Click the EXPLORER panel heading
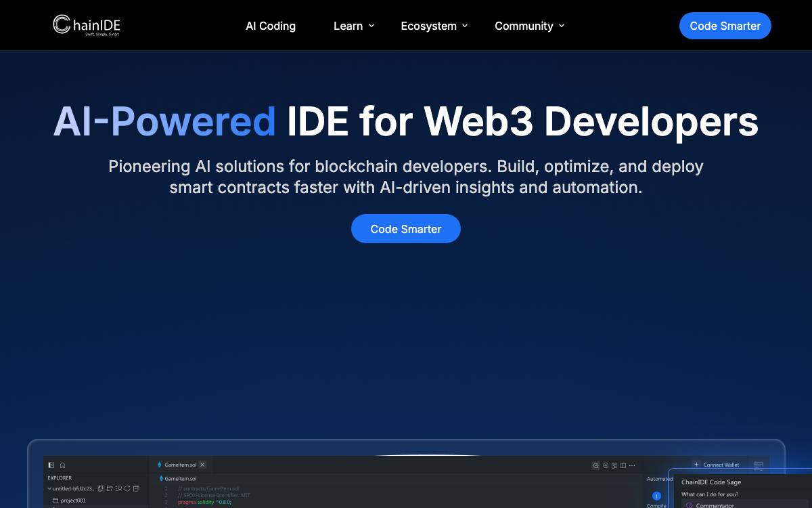The height and width of the screenshot is (508, 812). click(x=60, y=478)
